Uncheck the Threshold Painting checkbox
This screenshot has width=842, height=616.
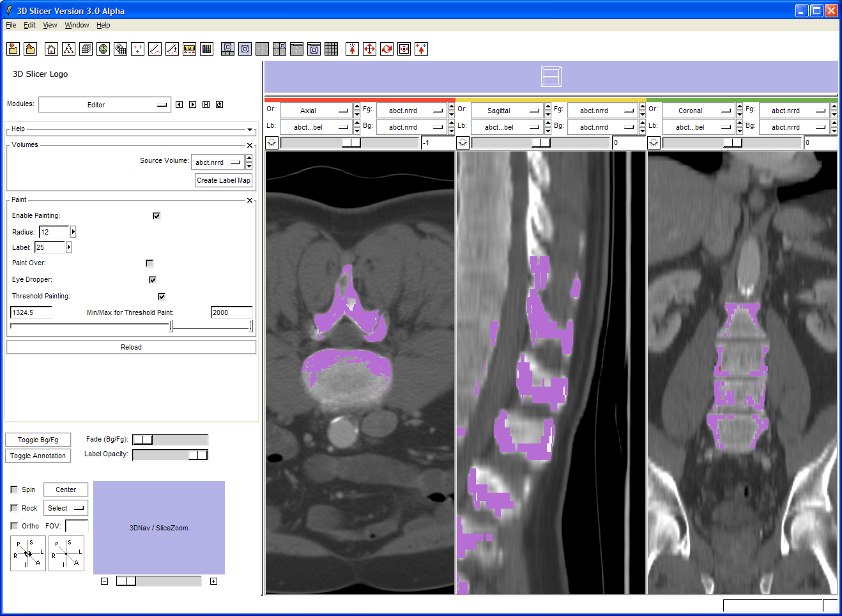(x=162, y=296)
